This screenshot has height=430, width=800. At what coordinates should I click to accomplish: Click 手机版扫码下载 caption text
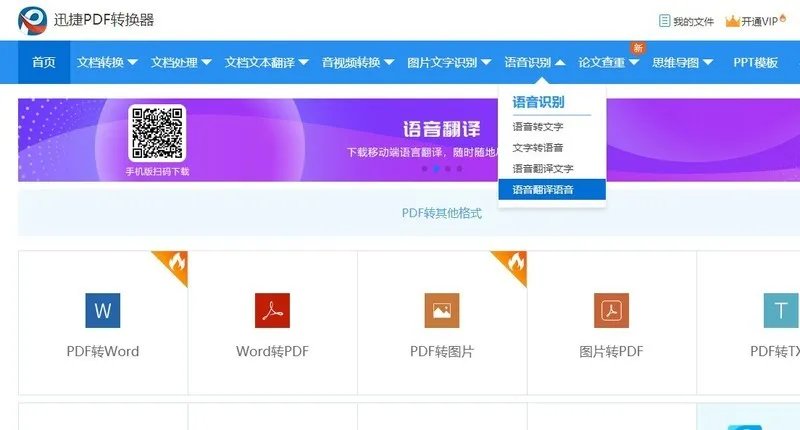pos(157,171)
